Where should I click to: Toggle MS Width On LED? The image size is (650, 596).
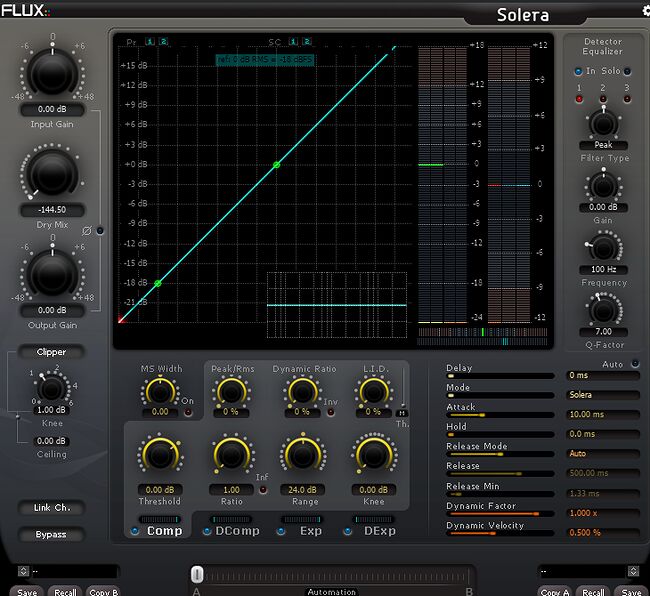tap(188, 412)
